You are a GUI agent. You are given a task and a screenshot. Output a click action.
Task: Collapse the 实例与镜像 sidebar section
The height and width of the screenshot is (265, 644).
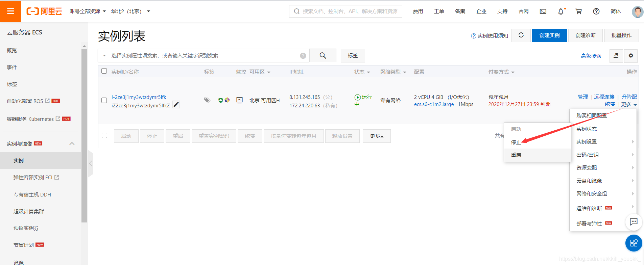tap(72, 143)
